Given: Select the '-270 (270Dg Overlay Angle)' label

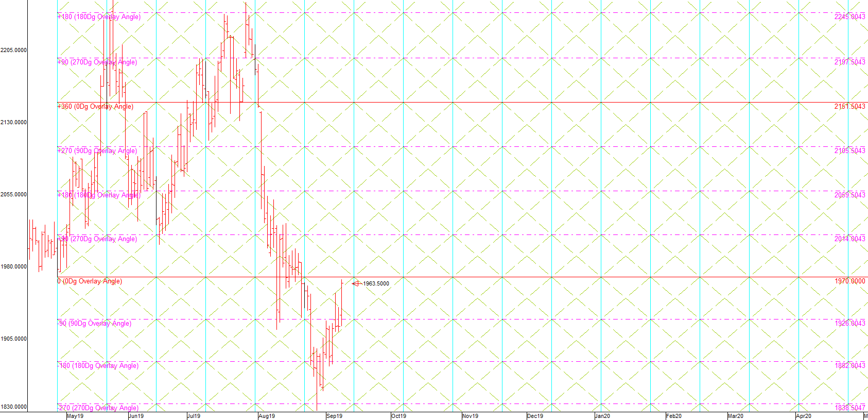Looking at the screenshot, I should [98, 408].
